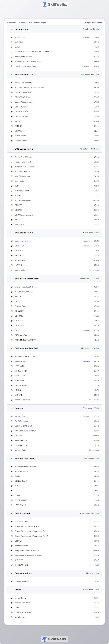Image resolution: width=109 pixels, height=644 pixels.
Task: Open How To Learn More Easily link
Action: 26,66
